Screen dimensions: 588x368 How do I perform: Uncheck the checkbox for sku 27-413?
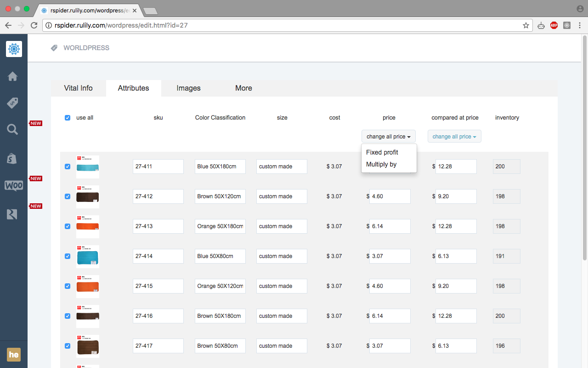click(68, 226)
